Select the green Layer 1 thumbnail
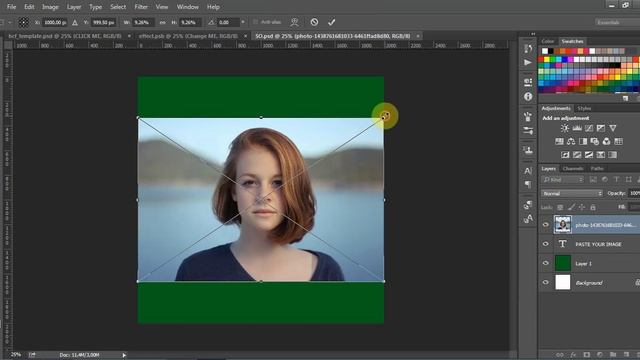 click(x=562, y=263)
